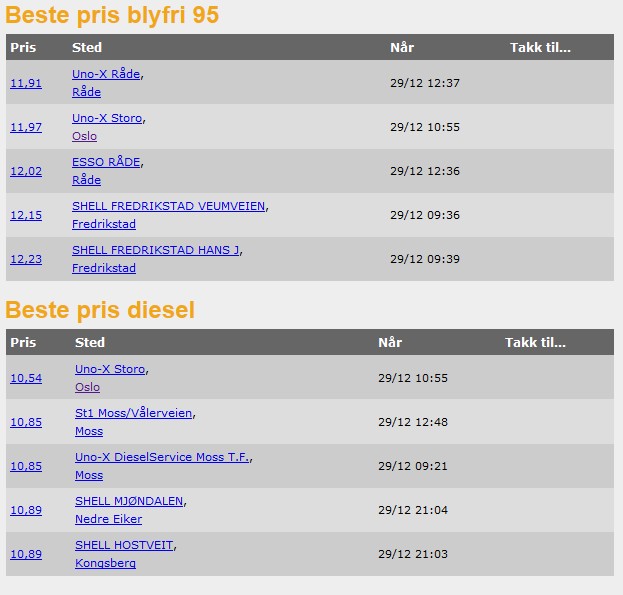
Task: Click Fredrikstad link under SHELL FREDRIKSTAD HANS J
Action: [104, 268]
